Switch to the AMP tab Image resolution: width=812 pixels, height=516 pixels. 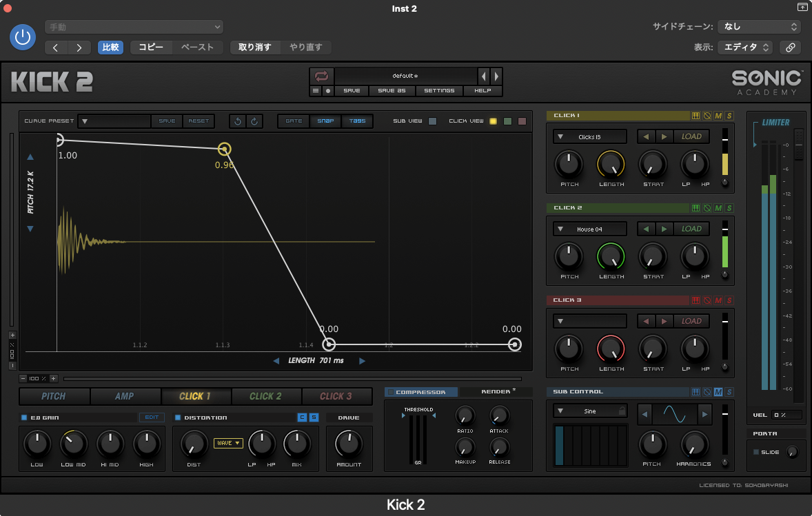pyautogui.click(x=125, y=396)
